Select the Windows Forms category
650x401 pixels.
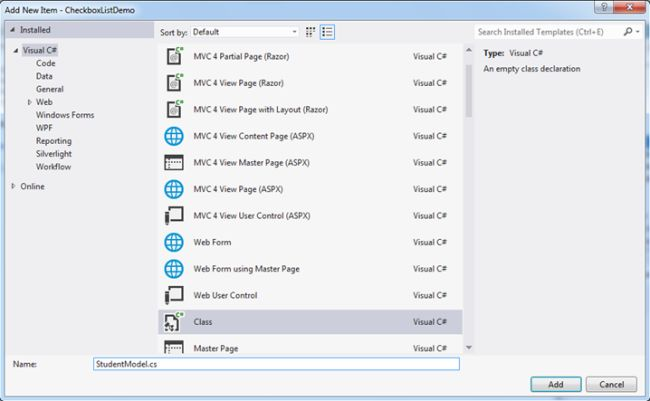(x=65, y=115)
